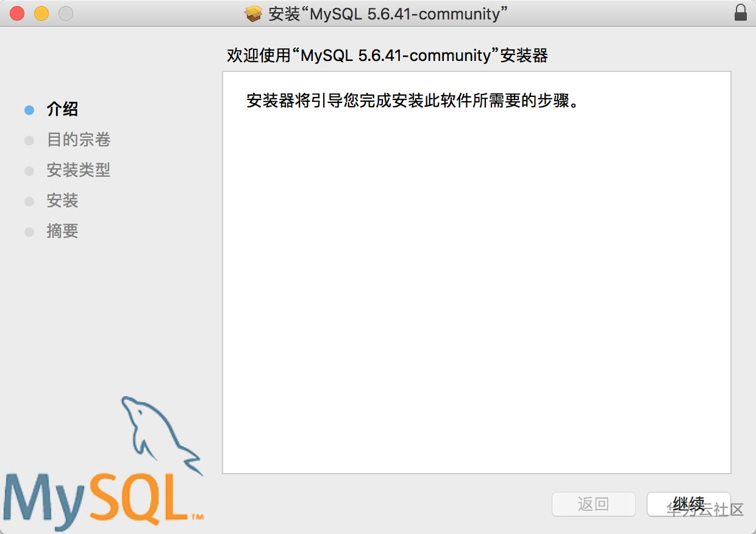Image resolution: width=756 pixels, height=534 pixels.
Task: Click the gray bullet next to 安装类型
Action: [x=29, y=171]
